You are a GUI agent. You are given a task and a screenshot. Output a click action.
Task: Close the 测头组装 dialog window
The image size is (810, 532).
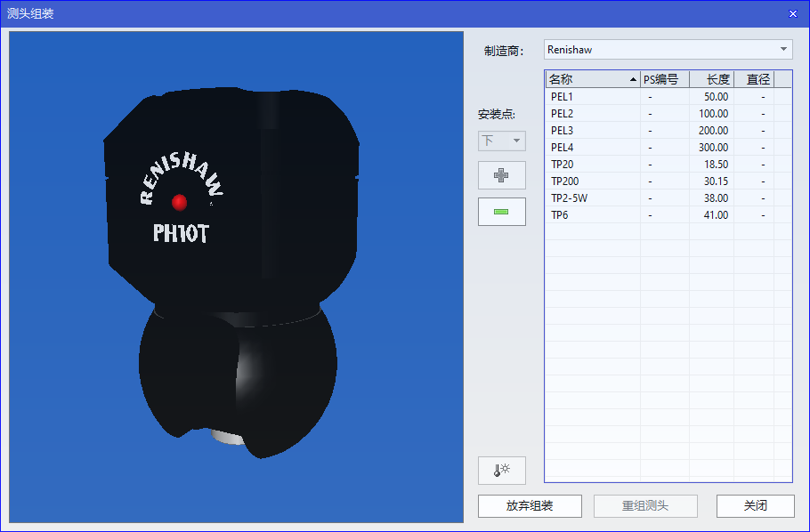(x=793, y=14)
